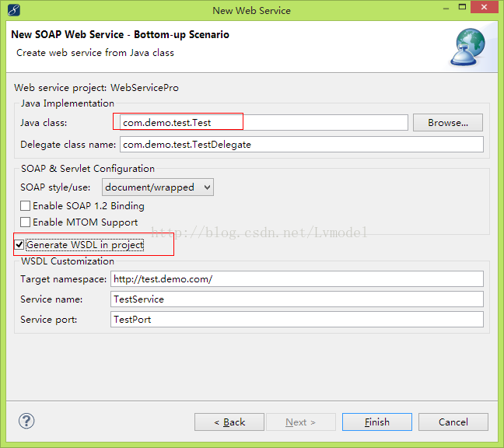The image size is (504, 448).
Task: Click 'Create web service from Java class' text
Action: 95,53
